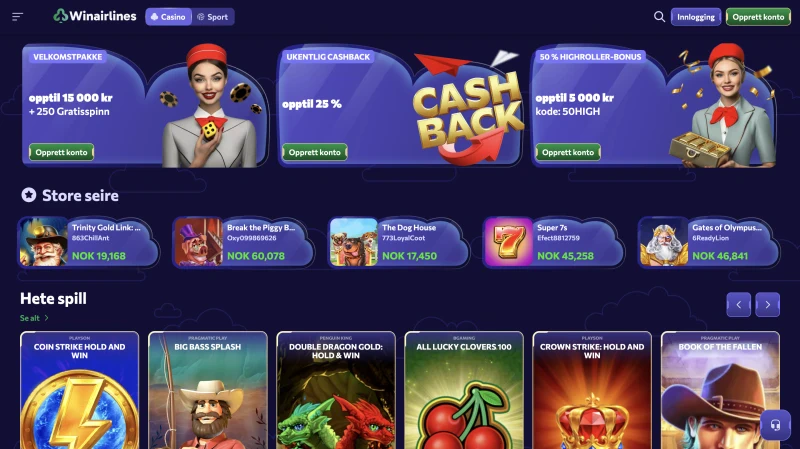Click the Innlogging button

(696, 17)
